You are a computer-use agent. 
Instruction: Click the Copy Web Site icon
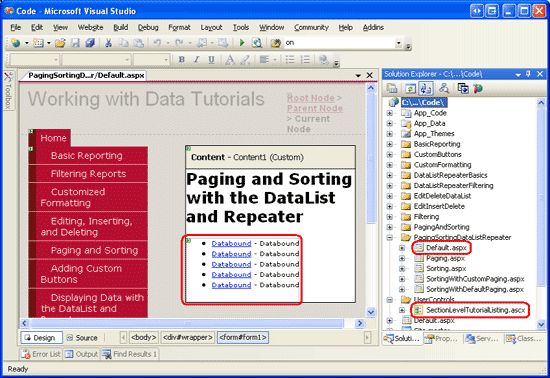coord(463,88)
